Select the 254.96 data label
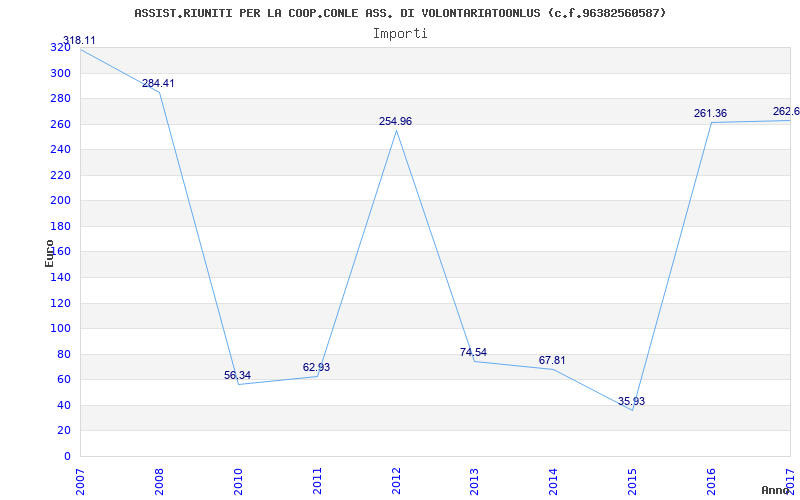Image resolution: width=800 pixels, height=500 pixels. pos(395,121)
